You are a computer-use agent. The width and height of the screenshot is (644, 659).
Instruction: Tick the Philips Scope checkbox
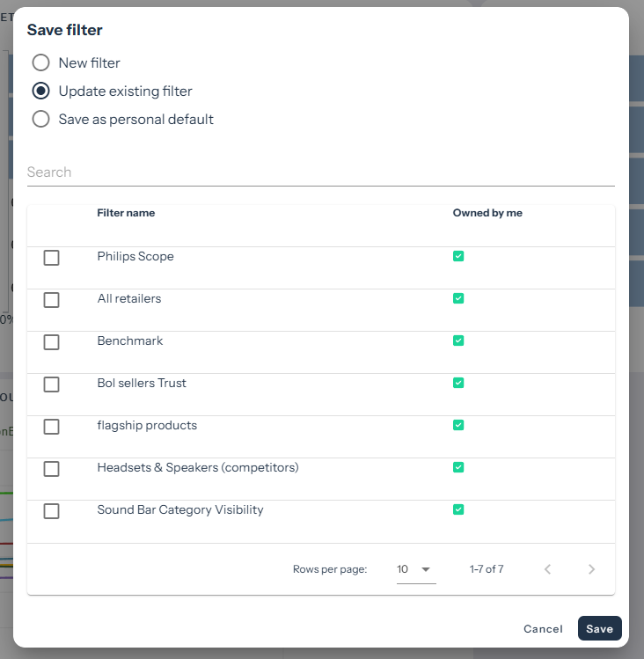pyautogui.click(x=52, y=258)
